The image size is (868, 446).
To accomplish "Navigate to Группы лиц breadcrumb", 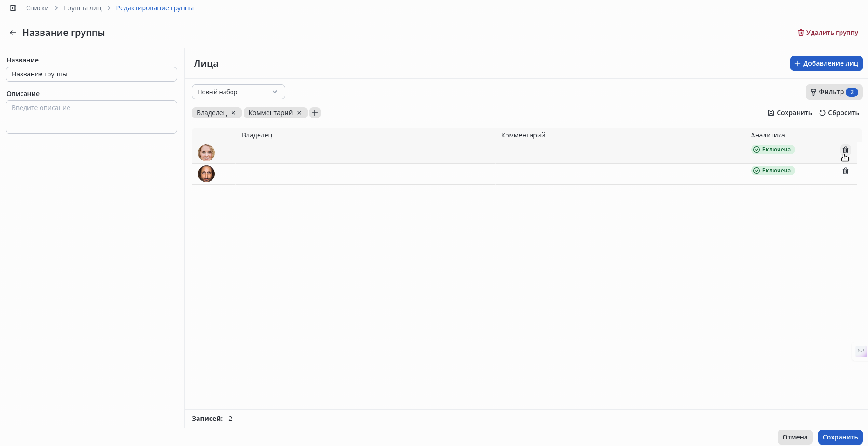I will pyautogui.click(x=82, y=8).
